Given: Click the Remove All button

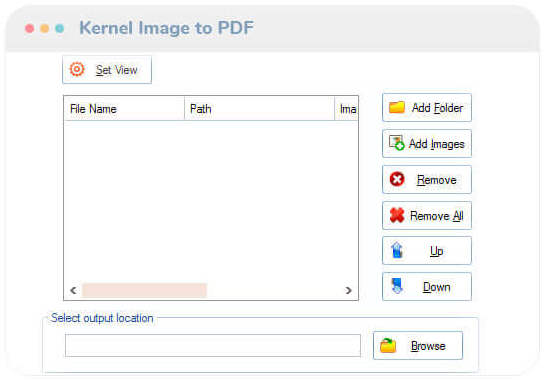Looking at the screenshot, I should coord(427,216).
